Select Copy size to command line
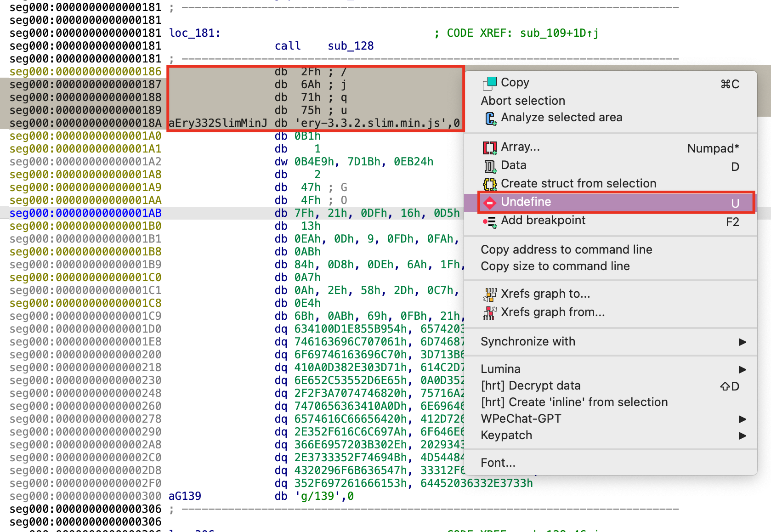771x532 pixels. pyautogui.click(x=555, y=266)
